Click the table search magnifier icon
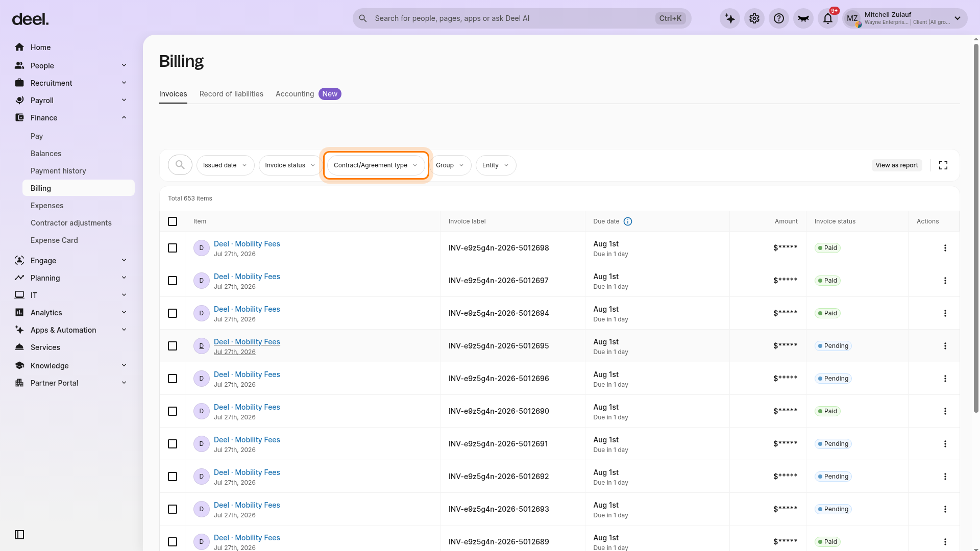 pos(180,165)
